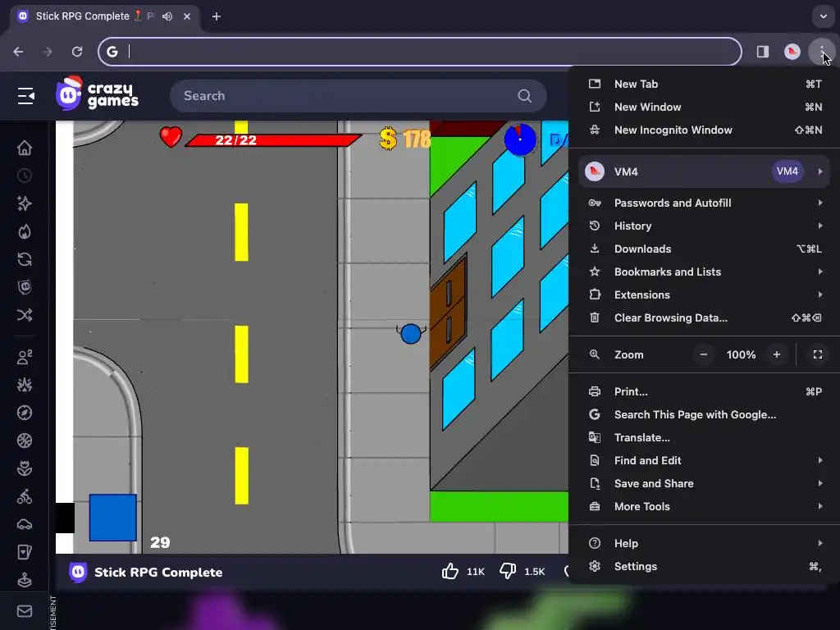The height and width of the screenshot is (630, 840).
Task: Open the trending flame icon in sidebar
Action: 24,231
